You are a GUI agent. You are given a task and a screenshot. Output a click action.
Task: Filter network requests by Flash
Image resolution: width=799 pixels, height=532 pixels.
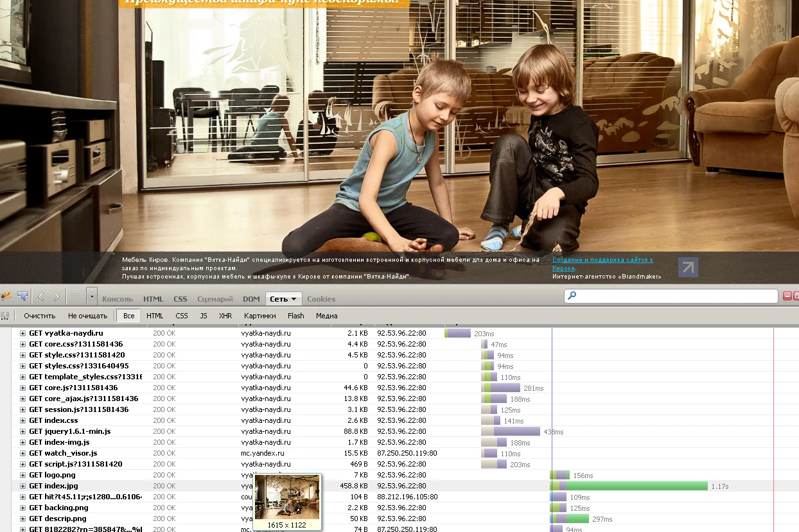[296, 316]
